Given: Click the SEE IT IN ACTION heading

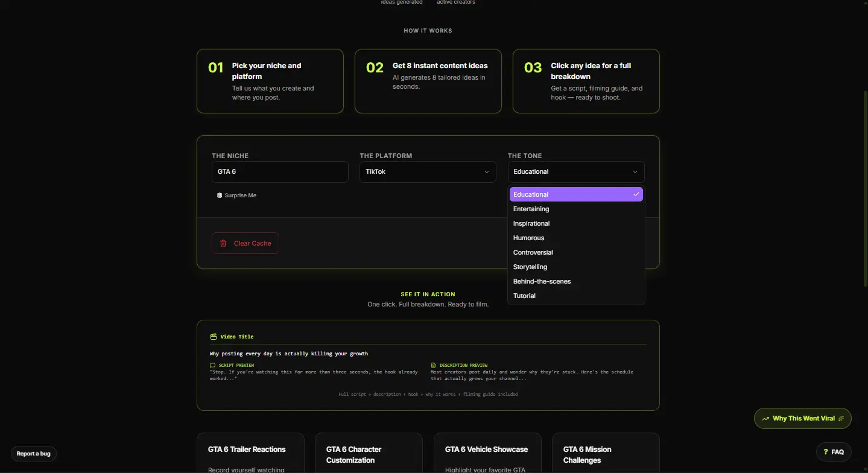Looking at the screenshot, I should click(428, 294).
